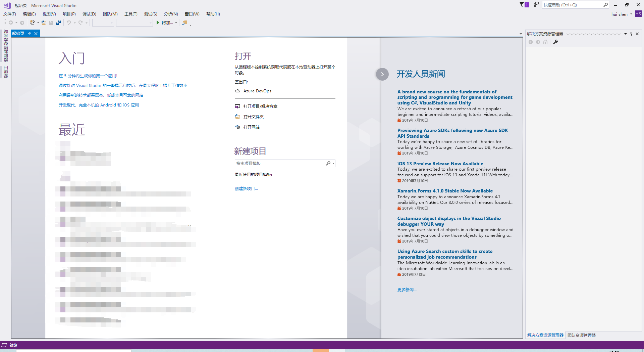This screenshot has height=352, width=644.
Task: Click the HS account avatar
Action: (x=638, y=14)
